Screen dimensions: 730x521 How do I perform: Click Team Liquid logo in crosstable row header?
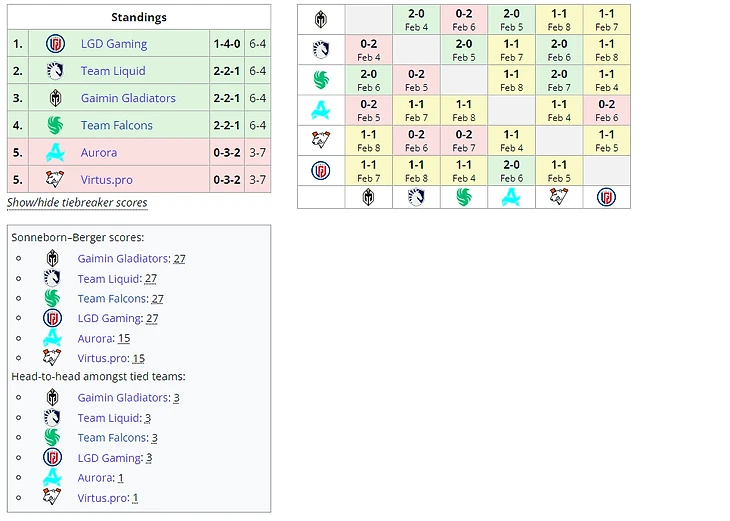(x=321, y=49)
